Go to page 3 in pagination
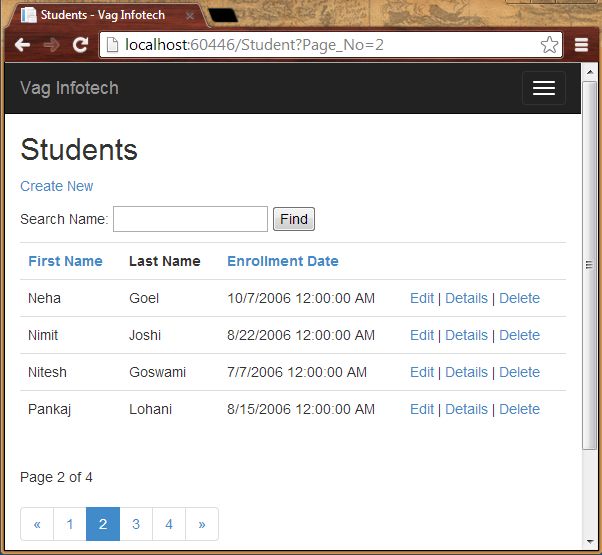Screen dimensions: 602x555 pyautogui.click(x=136, y=524)
